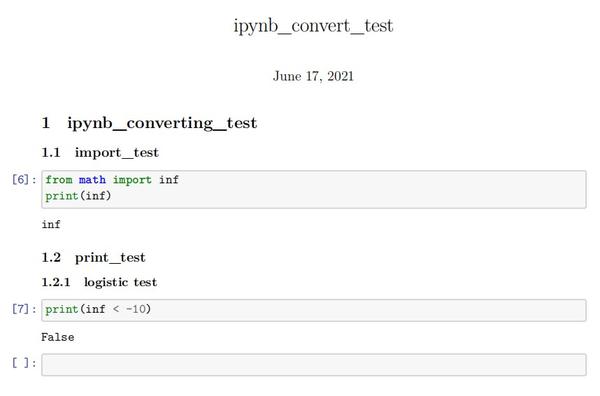The image size is (600, 396).
Task: Click the empty cell label [ ]:
Action: tap(24, 363)
